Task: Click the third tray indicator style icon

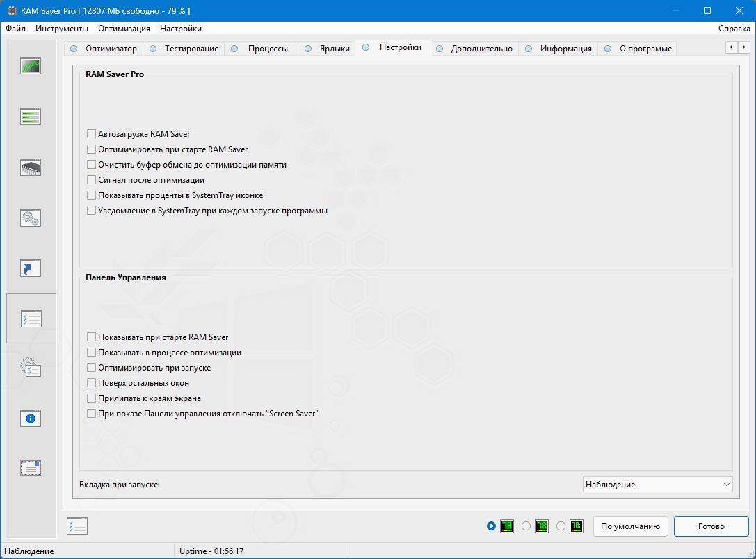Action: click(576, 526)
